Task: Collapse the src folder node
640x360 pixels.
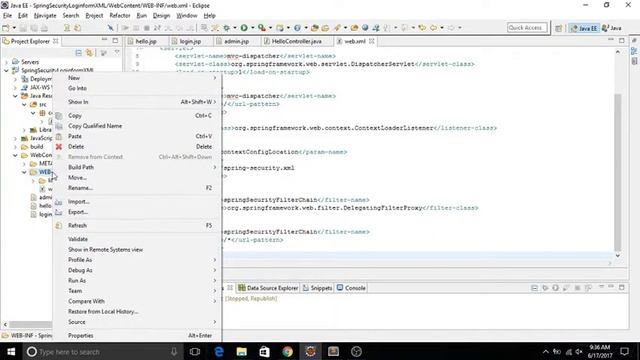Action: coord(24,104)
